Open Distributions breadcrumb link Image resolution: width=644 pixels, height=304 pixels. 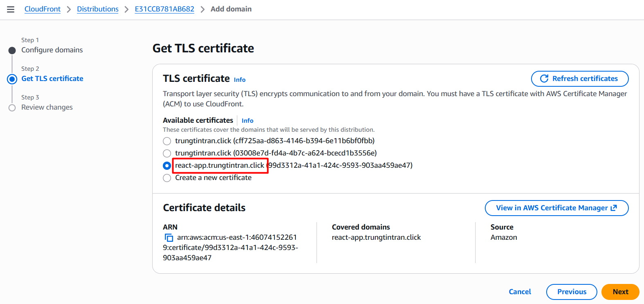(x=98, y=9)
